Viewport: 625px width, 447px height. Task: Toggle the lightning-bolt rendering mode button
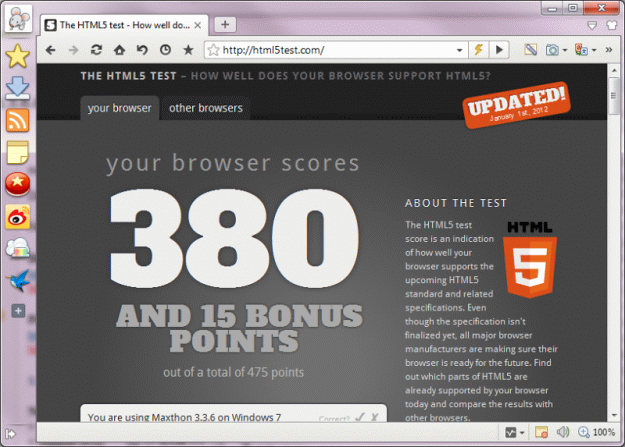(x=479, y=49)
